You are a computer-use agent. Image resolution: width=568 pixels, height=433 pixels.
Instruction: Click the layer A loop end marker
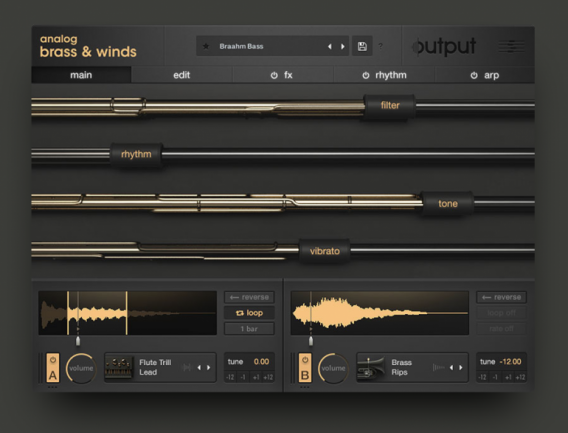(x=126, y=313)
